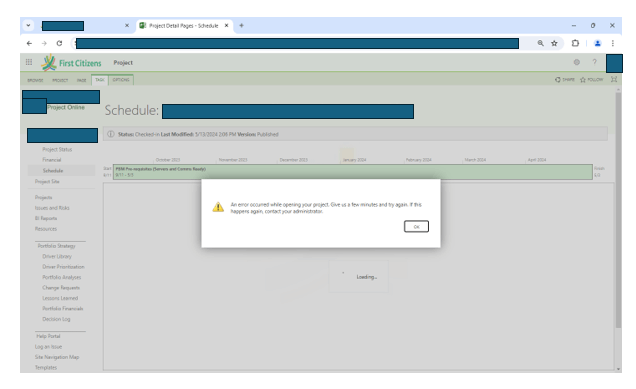Viewport: 636px width, 389px height.
Task: Click the Project header title
Action: coord(123,62)
